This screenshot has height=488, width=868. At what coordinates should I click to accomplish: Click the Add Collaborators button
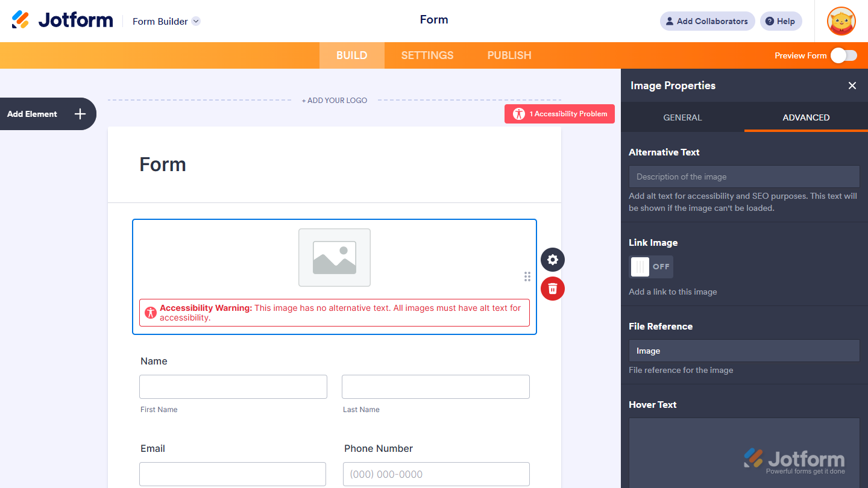click(x=707, y=21)
